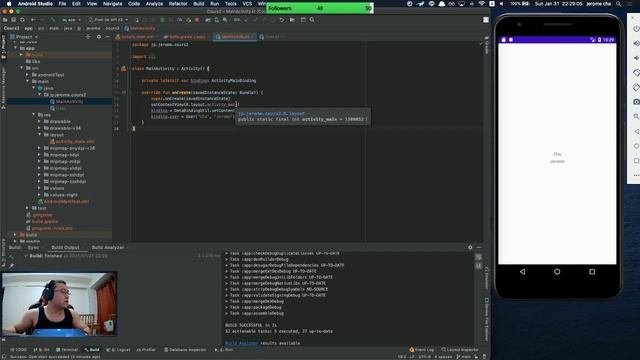Click emulator Zoom magnifier icon

(636, 117)
